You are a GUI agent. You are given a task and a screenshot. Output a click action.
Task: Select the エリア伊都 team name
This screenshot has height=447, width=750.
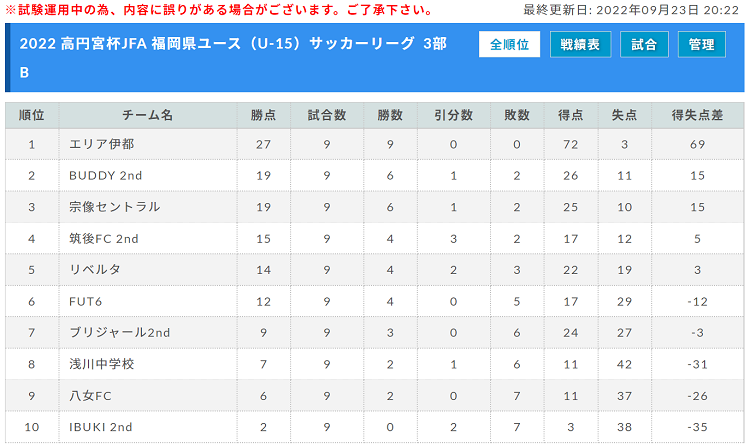pyautogui.click(x=101, y=144)
